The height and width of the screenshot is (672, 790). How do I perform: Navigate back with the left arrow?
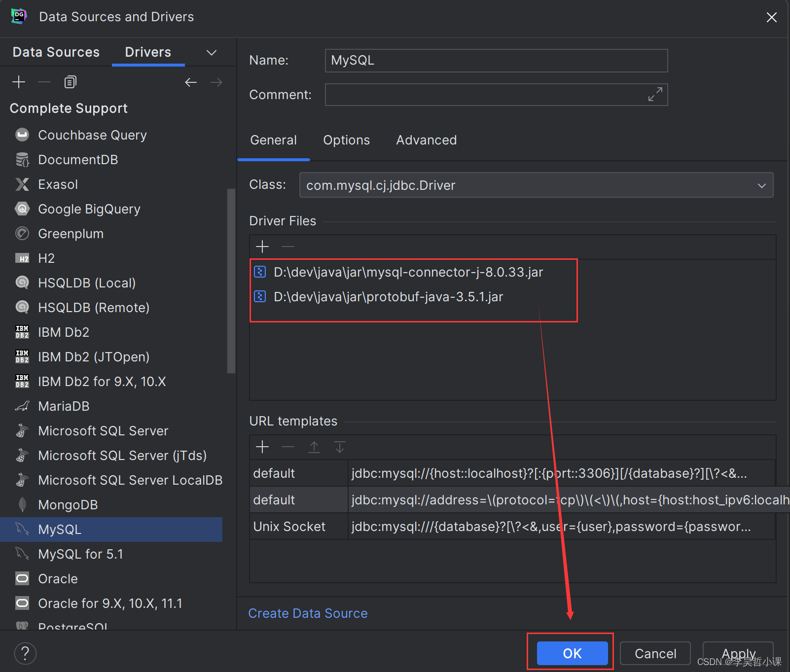(x=191, y=82)
